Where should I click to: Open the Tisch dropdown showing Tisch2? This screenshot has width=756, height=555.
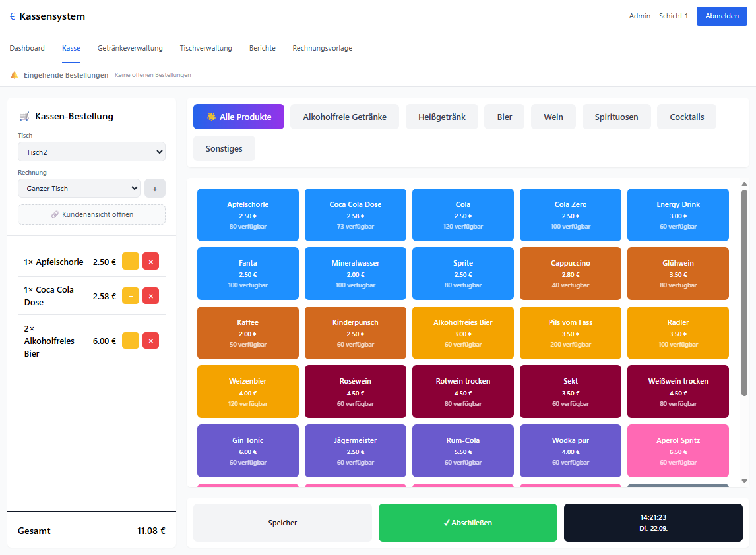click(92, 152)
